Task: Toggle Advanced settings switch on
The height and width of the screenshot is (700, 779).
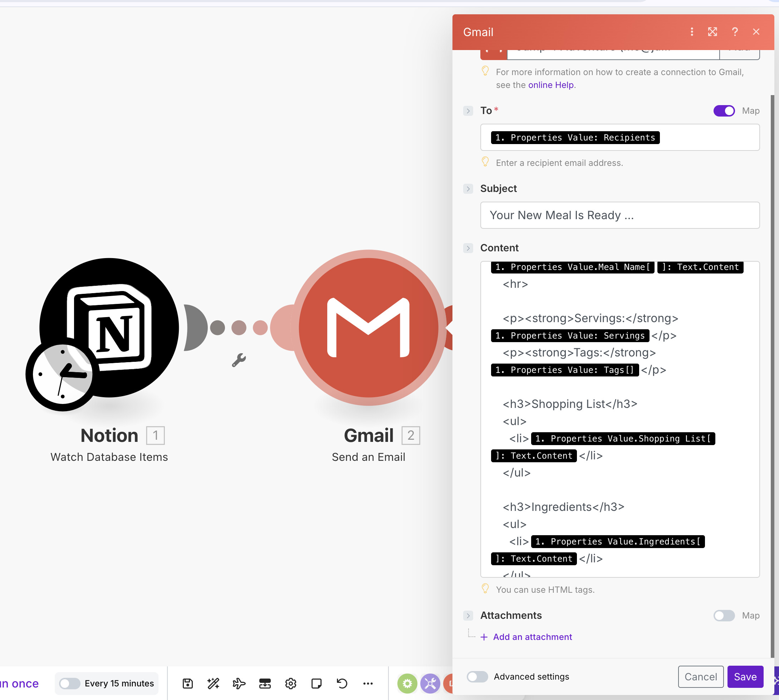Action: click(x=477, y=676)
